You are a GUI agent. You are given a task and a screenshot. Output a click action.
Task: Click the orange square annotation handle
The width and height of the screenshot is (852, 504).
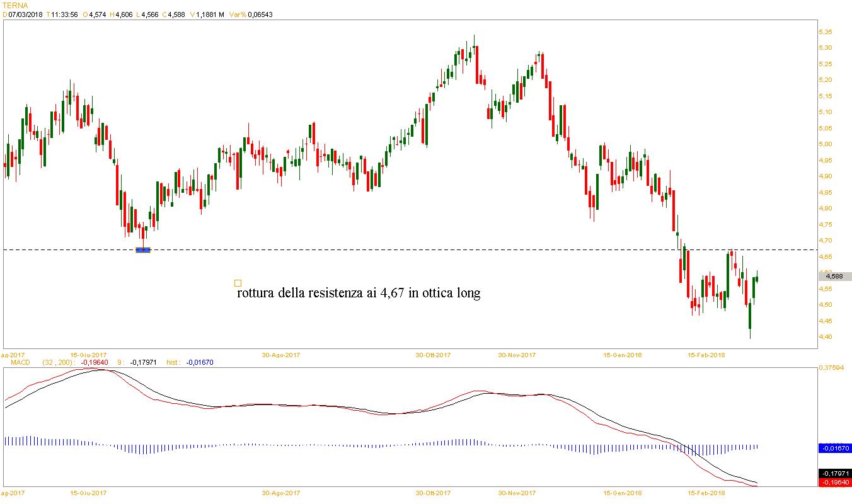tap(238, 283)
